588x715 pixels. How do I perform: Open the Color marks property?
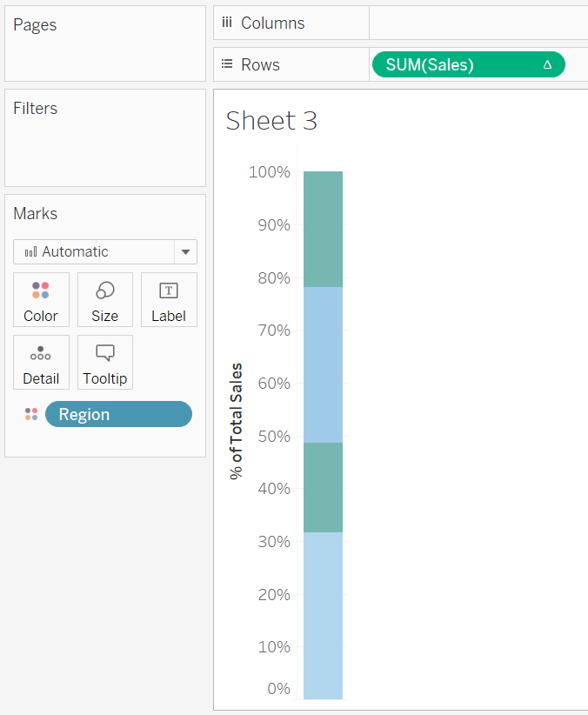[x=41, y=299]
